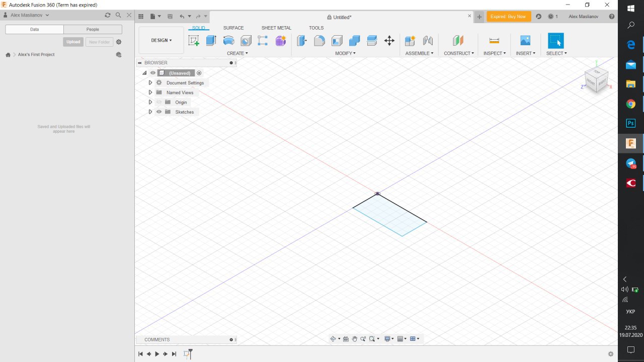Open the DESIGN workspace dropdown

[162, 40]
